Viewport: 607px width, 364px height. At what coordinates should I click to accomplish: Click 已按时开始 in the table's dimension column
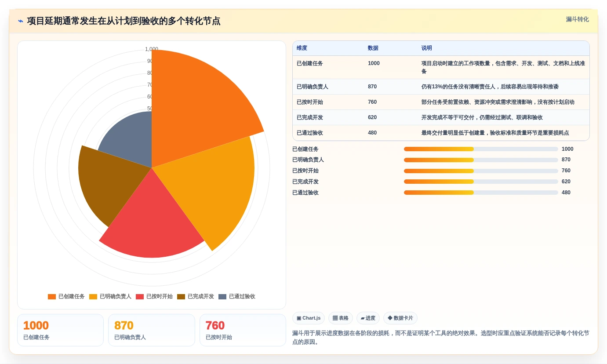tap(310, 102)
